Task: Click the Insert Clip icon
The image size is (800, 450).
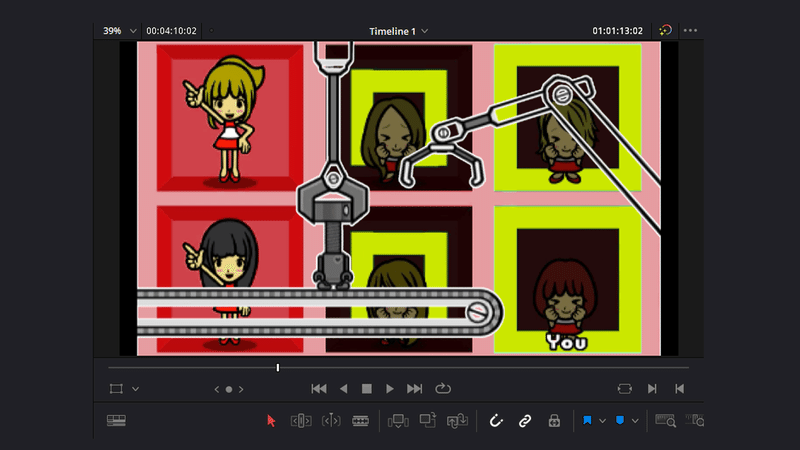Action: [x=398, y=421]
